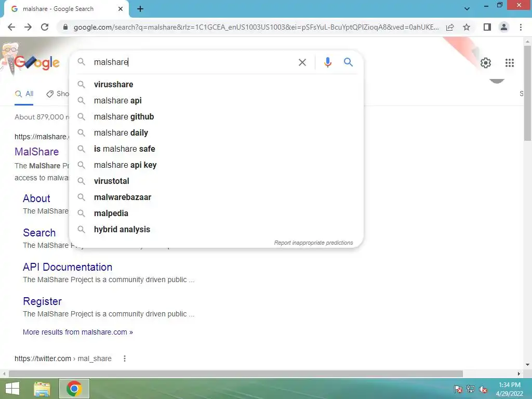Clear the search box text
This screenshot has height=399, width=532.
point(302,62)
